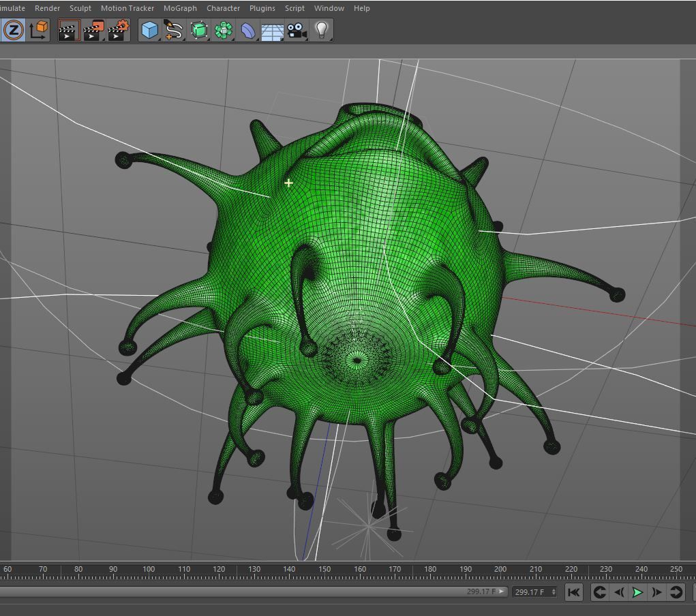Open the Sculpt menu
Screen dimensions: 696x616
pos(80,8)
